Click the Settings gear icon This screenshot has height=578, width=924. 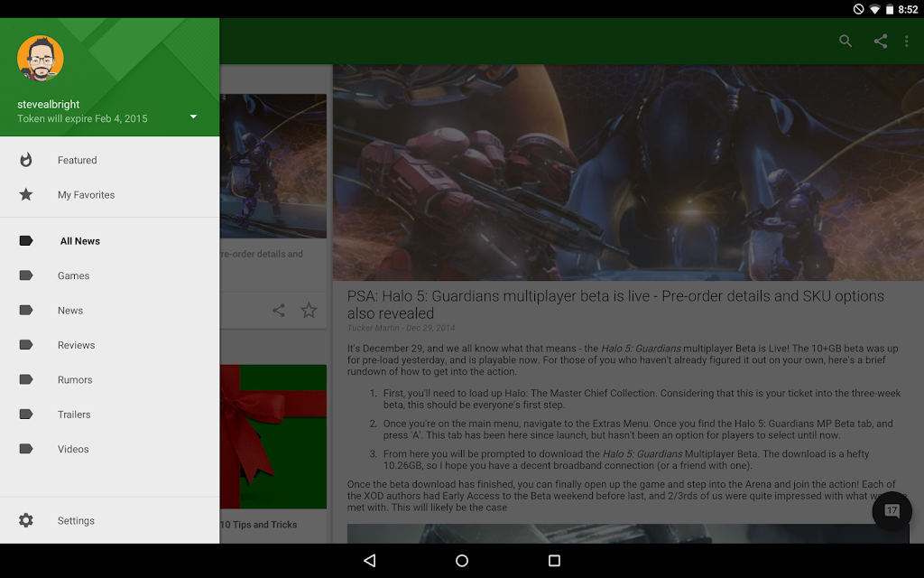pyautogui.click(x=26, y=520)
